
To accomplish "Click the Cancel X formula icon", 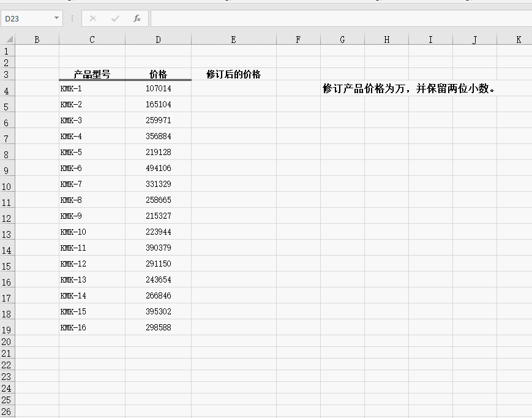I will point(92,18).
